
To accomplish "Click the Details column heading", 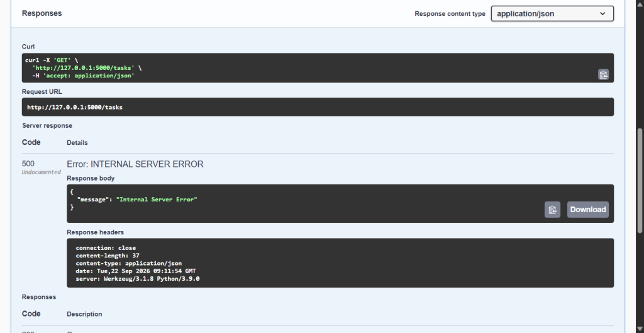I will 77,143.
